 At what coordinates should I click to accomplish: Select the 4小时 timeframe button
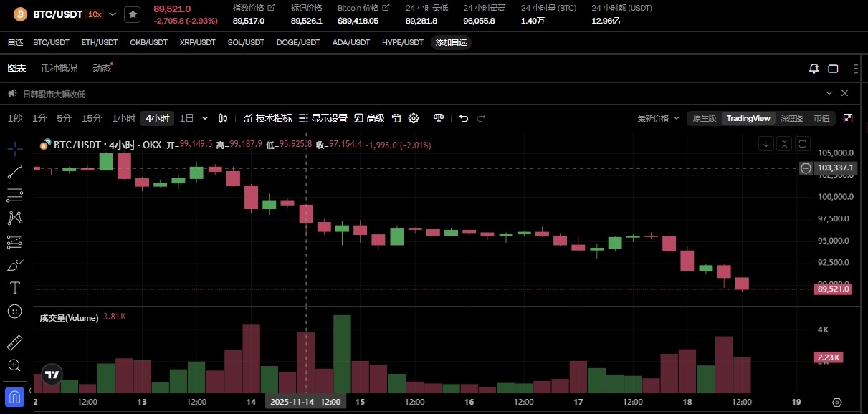[157, 118]
